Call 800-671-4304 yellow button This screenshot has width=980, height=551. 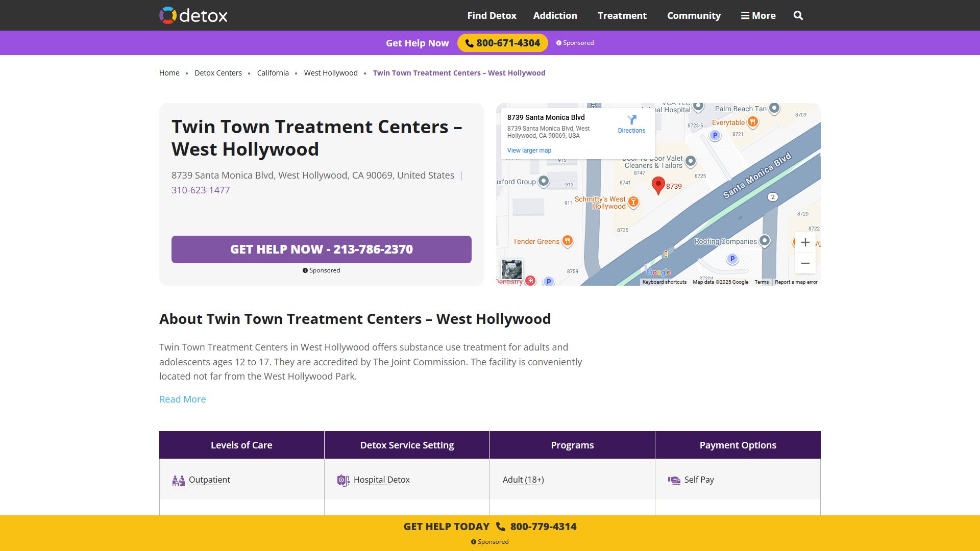point(503,43)
